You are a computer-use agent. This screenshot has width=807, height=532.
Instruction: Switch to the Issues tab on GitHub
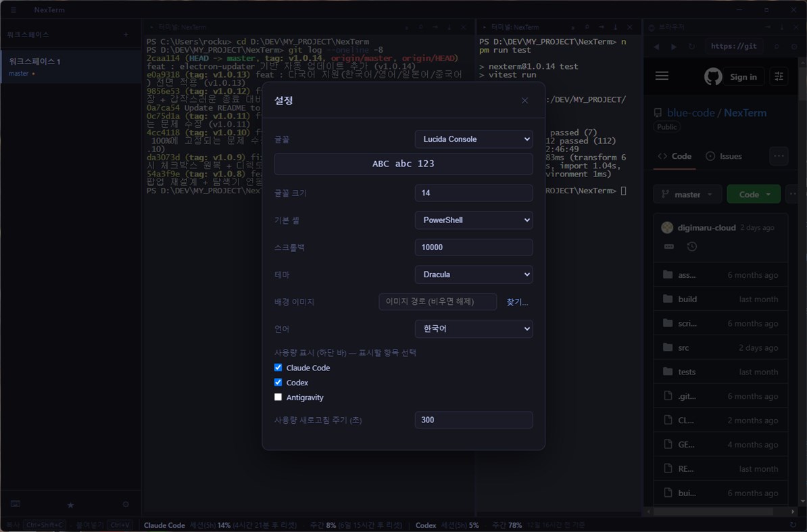click(724, 156)
